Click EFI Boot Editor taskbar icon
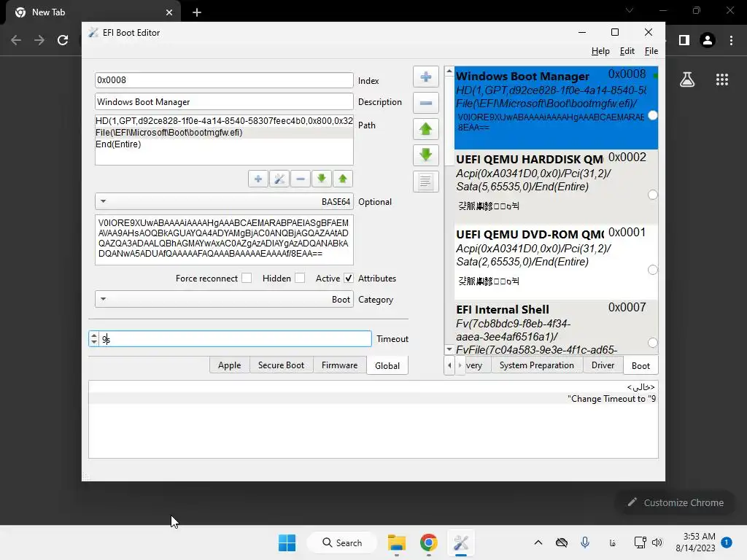The height and width of the screenshot is (560, 747). [x=461, y=542]
